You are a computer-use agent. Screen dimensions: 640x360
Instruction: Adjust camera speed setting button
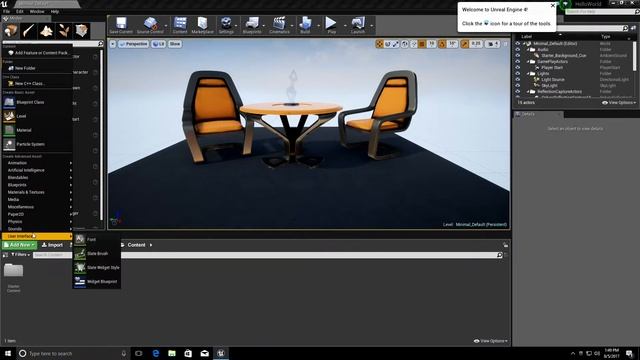[493, 44]
